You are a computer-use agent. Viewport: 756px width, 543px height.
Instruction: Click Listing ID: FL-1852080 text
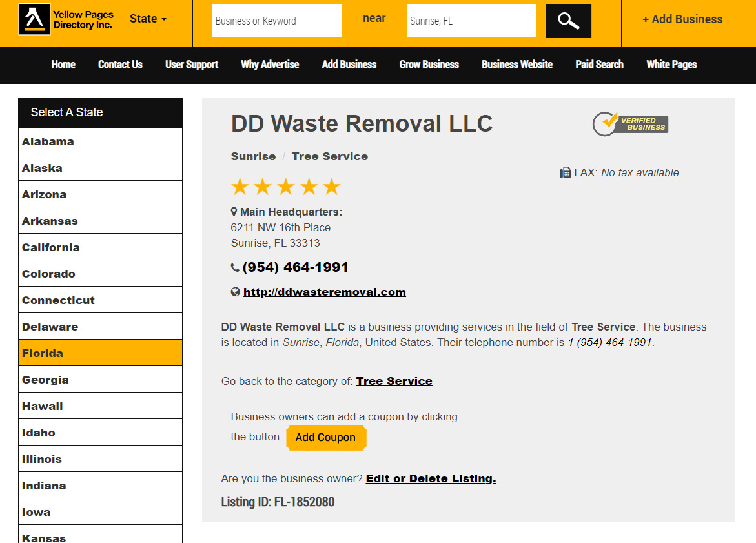278,502
